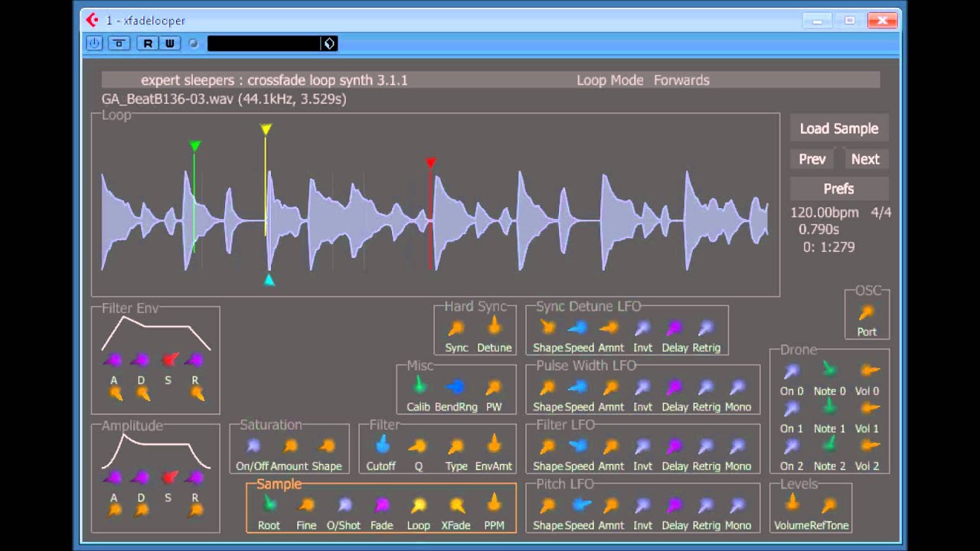
Task: Click the Misc PW knob
Action: [x=494, y=387]
